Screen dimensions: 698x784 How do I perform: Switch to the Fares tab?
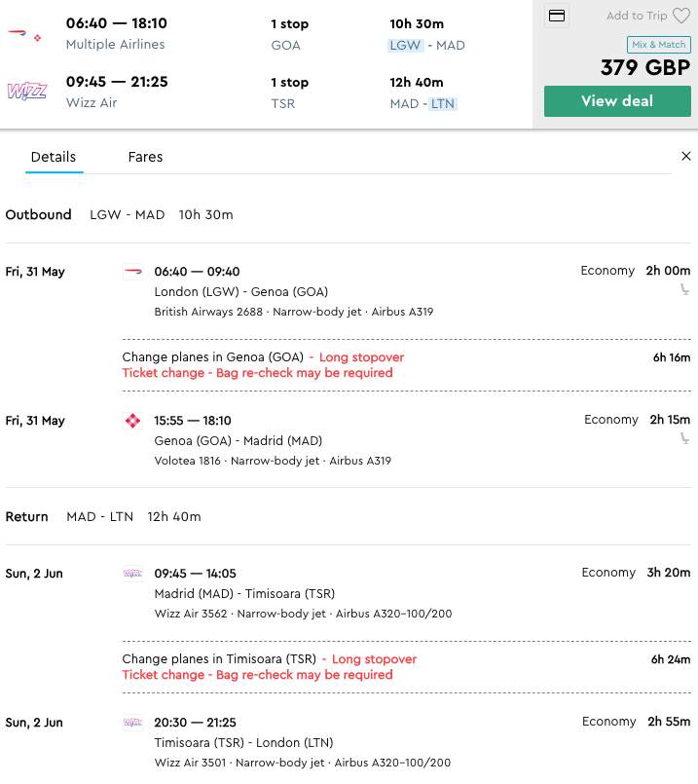[145, 157]
